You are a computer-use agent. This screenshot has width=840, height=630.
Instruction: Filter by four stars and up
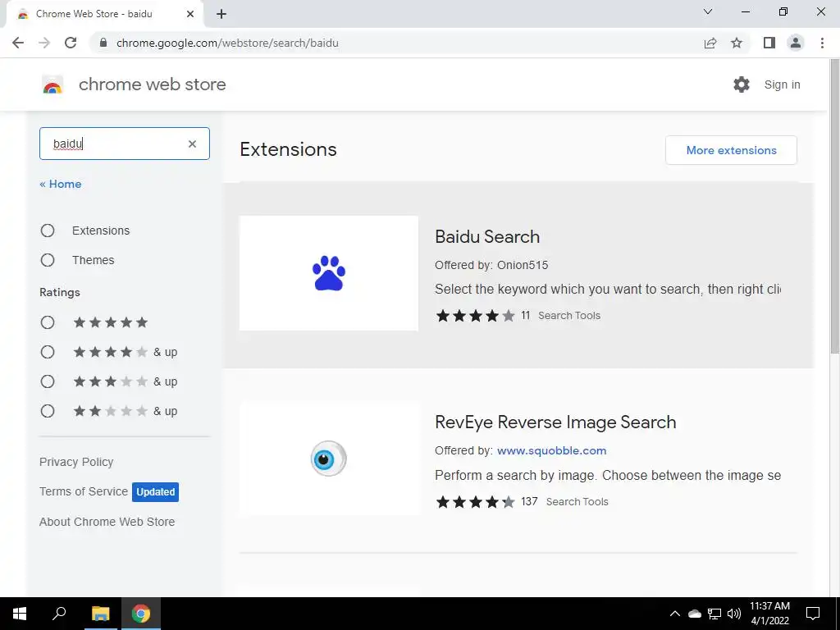pos(48,352)
